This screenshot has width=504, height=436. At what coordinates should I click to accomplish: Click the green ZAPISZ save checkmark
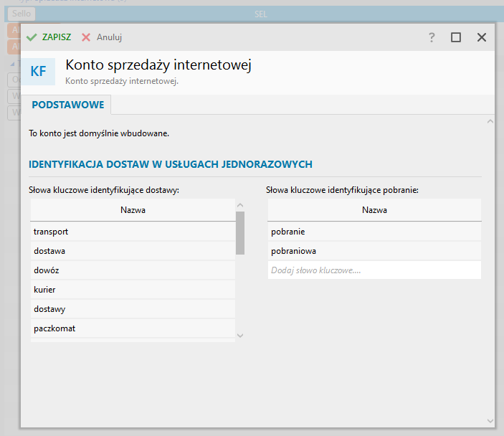click(x=32, y=37)
